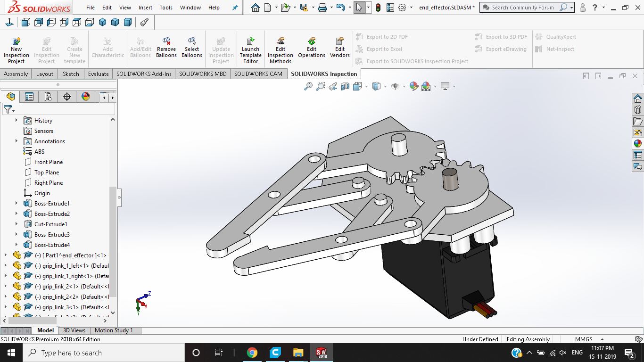This screenshot has height=362, width=644.
Task: Open the ConfigurationManager tab icon
Action: point(48,97)
